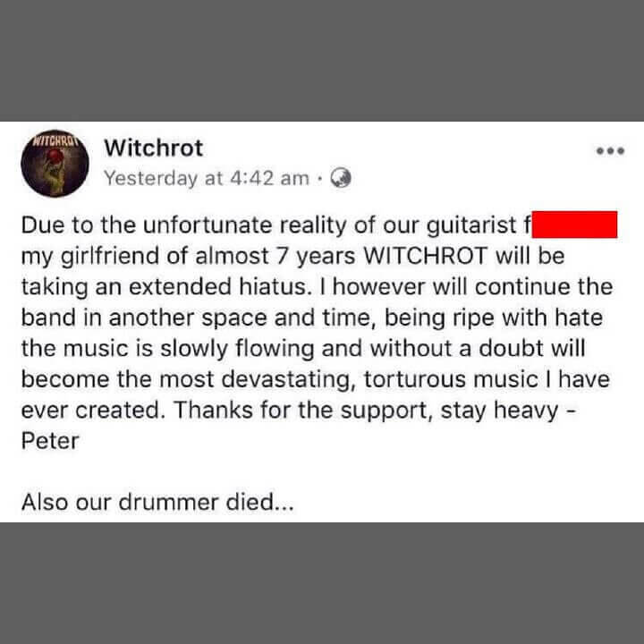
Task: Click the "Also our drummer died..." line
Action: coord(157,502)
